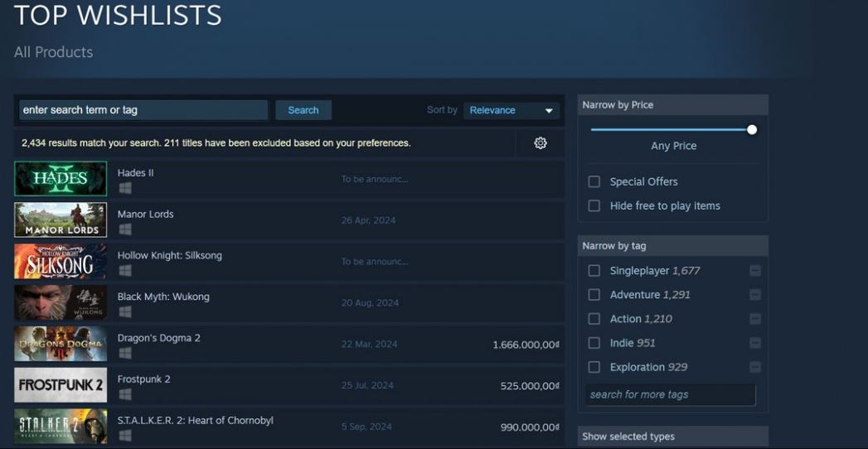Open Frostpunk 2 title link

coord(144,379)
